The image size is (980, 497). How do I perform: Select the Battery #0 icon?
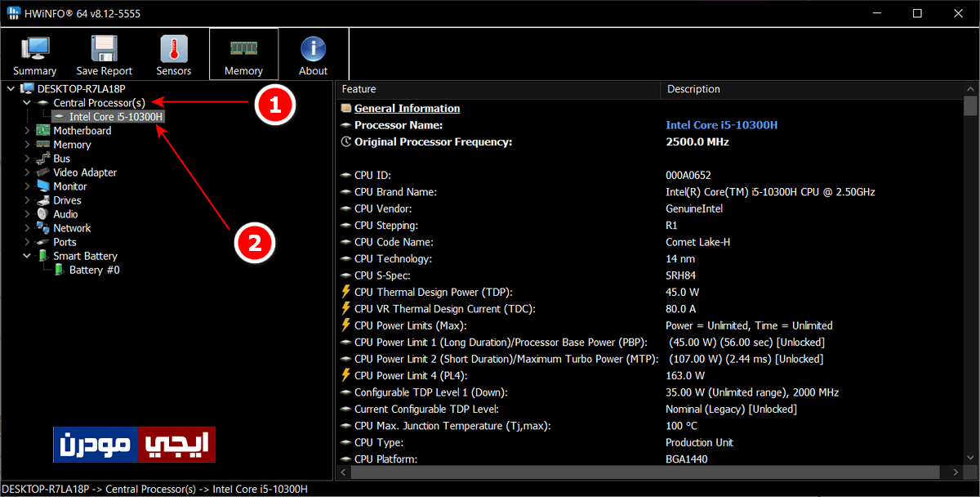(x=59, y=270)
